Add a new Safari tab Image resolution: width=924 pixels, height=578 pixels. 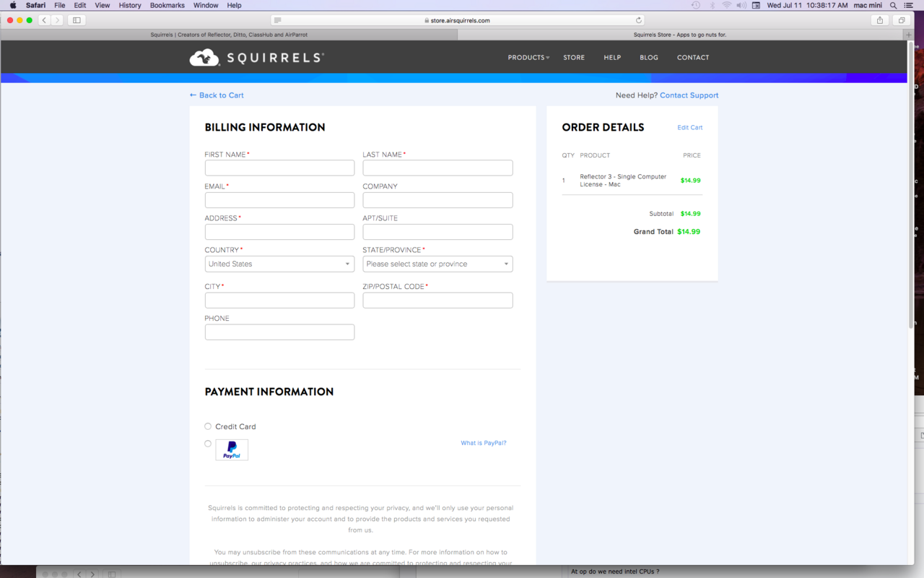point(909,35)
